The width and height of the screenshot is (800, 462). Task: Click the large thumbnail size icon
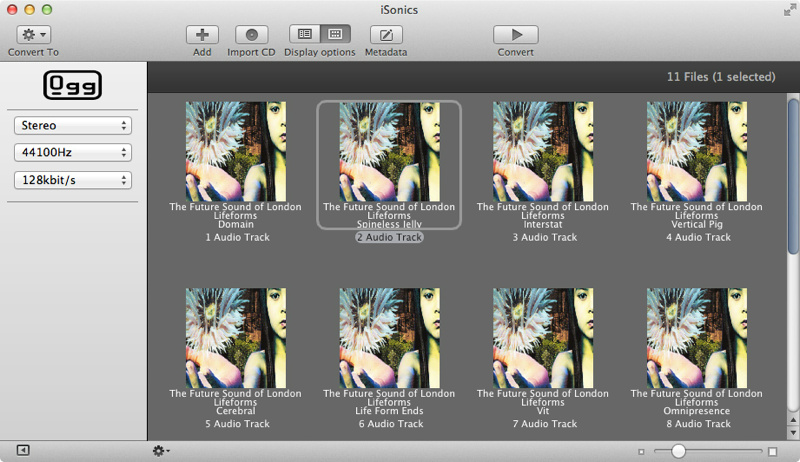click(x=772, y=452)
